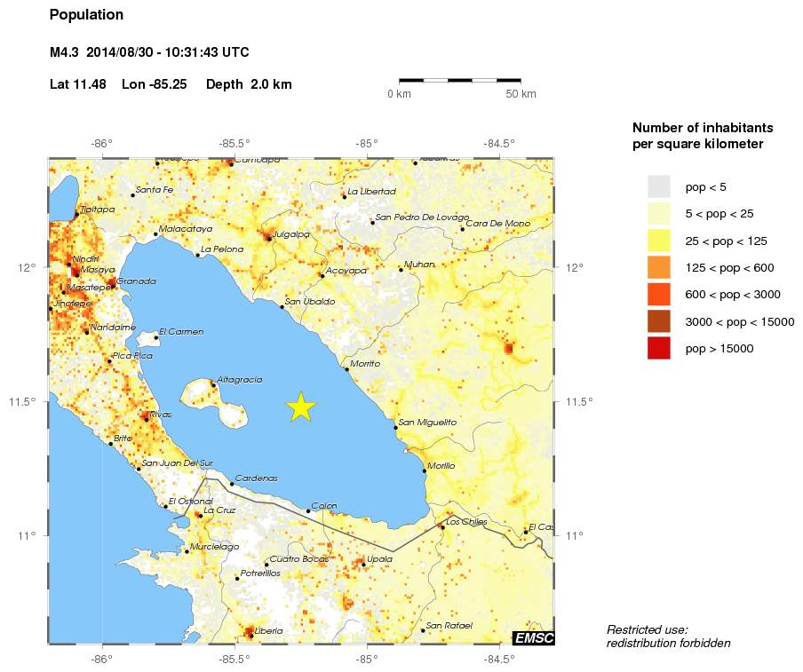Image resolution: width=803 pixels, height=672 pixels.
Task: Click the '600 < pop < 3000' swatch
Action: point(658,295)
